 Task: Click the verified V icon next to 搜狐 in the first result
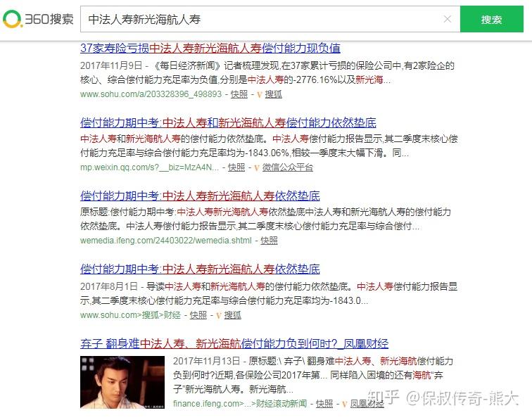pyautogui.click(x=260, y=95)
